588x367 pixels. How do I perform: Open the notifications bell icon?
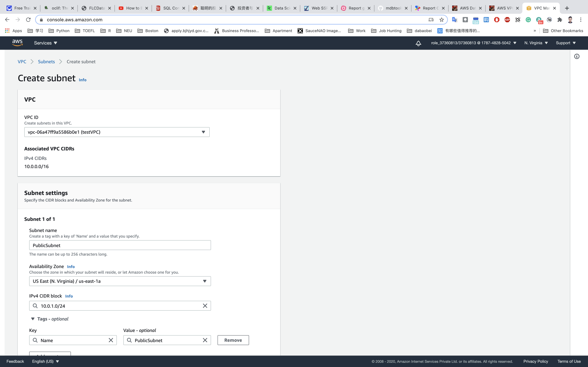tap(418, 43)
